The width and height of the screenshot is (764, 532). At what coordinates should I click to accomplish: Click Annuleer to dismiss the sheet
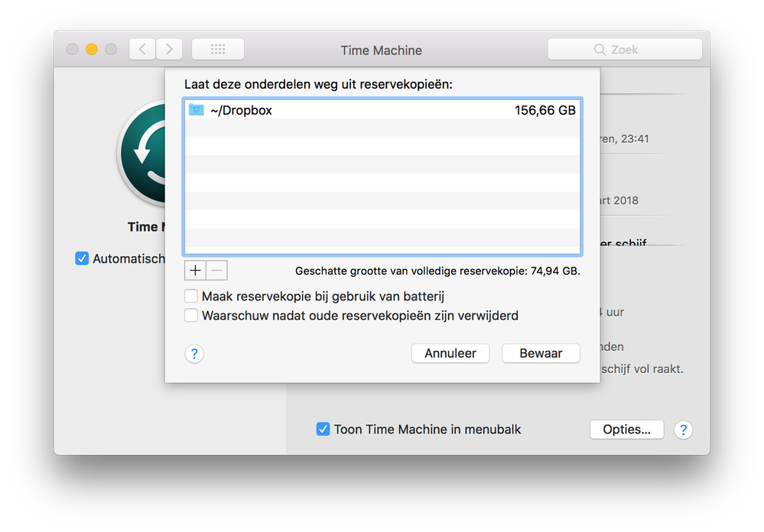click(450, 353)
